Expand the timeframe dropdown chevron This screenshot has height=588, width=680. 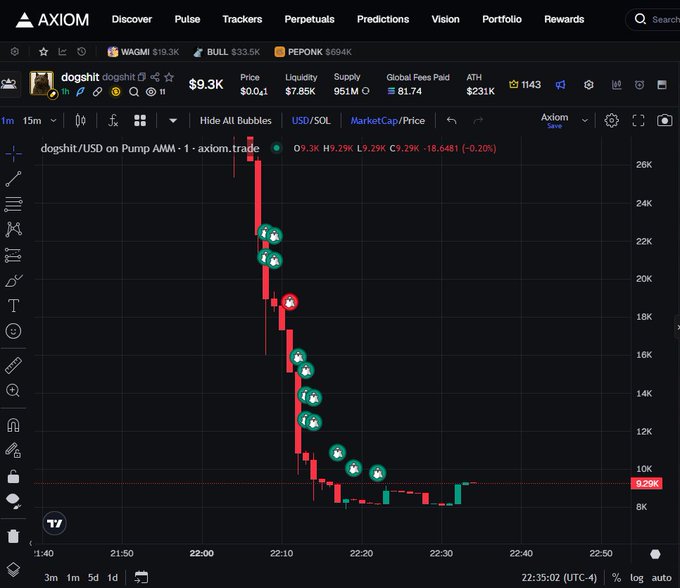(x=53, y=120)
